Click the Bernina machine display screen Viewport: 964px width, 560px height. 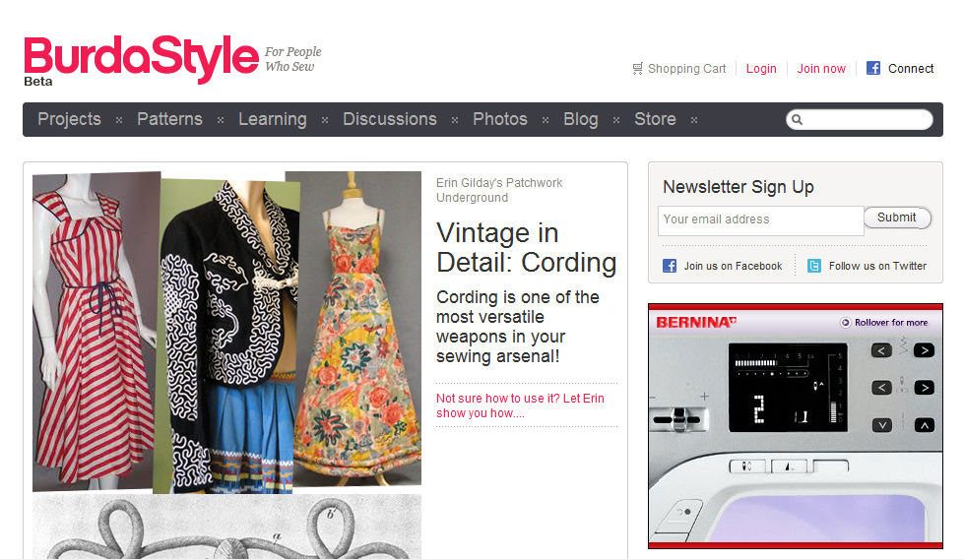click(788, 387)
